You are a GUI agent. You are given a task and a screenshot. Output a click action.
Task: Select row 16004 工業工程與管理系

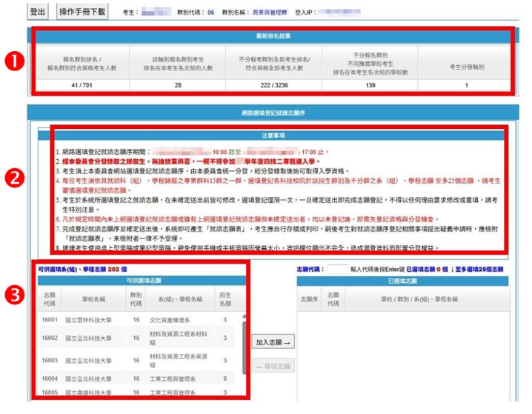click(141, 378)
